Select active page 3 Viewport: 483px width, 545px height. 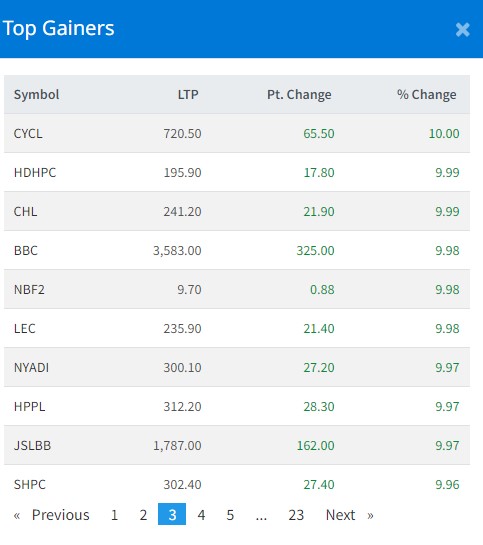172,514
